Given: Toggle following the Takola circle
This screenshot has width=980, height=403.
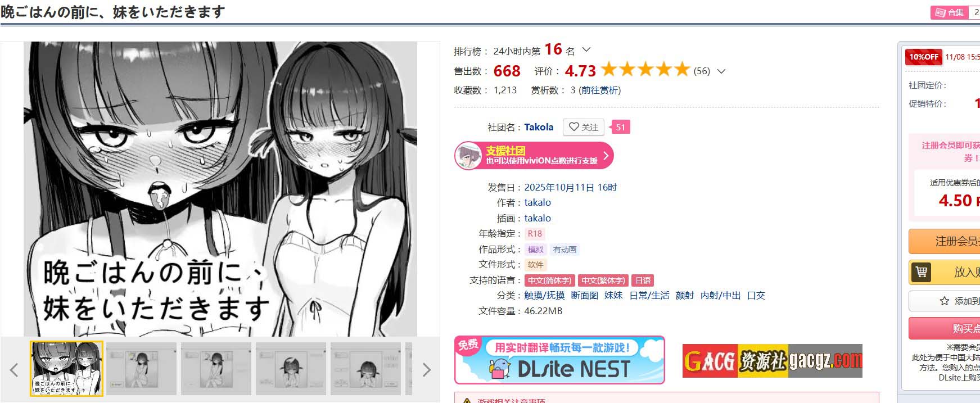Looking at the screenshot, I should [x=584, y=127].
